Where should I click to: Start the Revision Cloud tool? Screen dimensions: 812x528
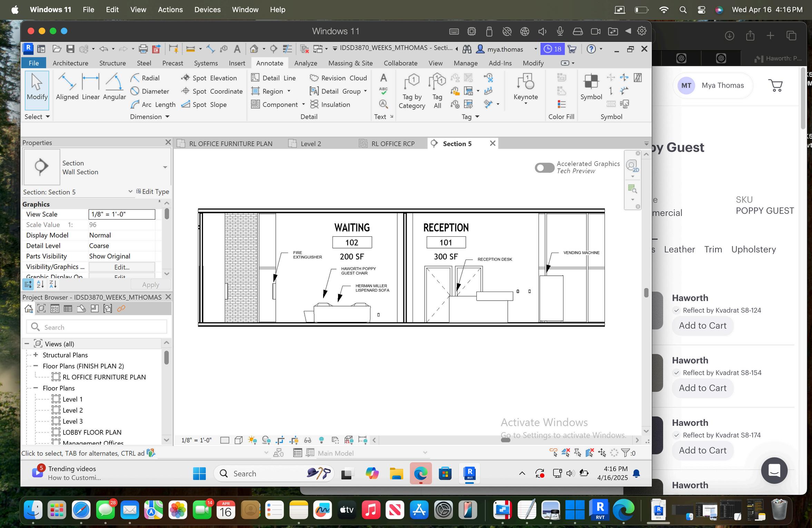[338, 78]
